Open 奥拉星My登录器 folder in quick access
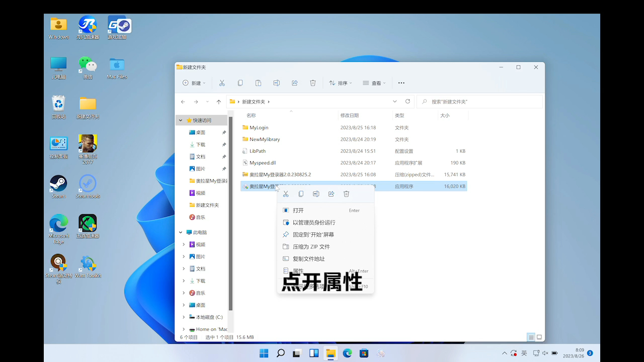 coord(207,181)
